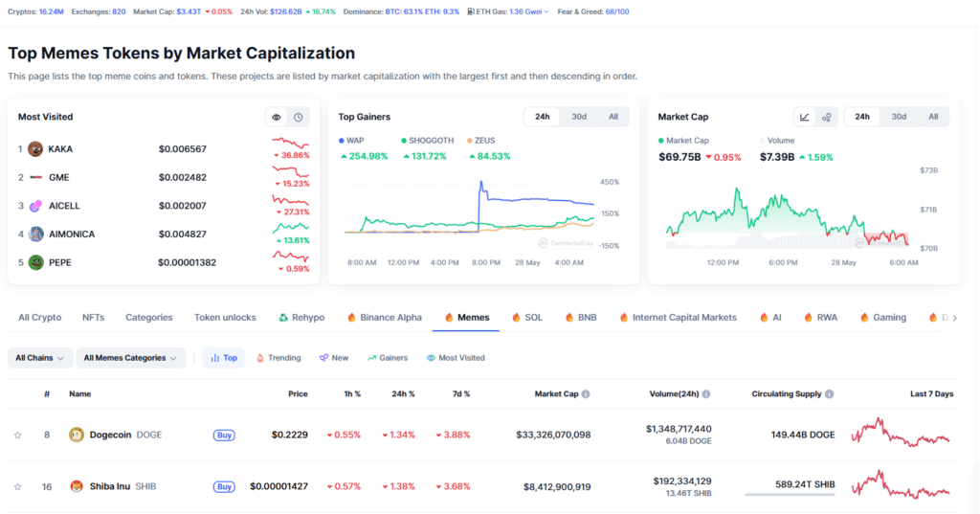The width and height of the screenshot is (980, 514).
Task: Click Shiba Inu last 7 days sparkline
Action: (901, 484)
